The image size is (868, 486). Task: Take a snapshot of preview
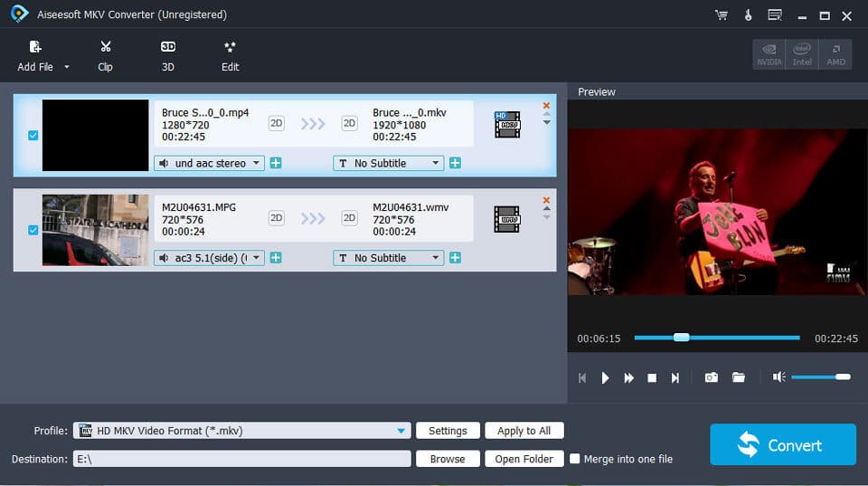tap(712, 377)
